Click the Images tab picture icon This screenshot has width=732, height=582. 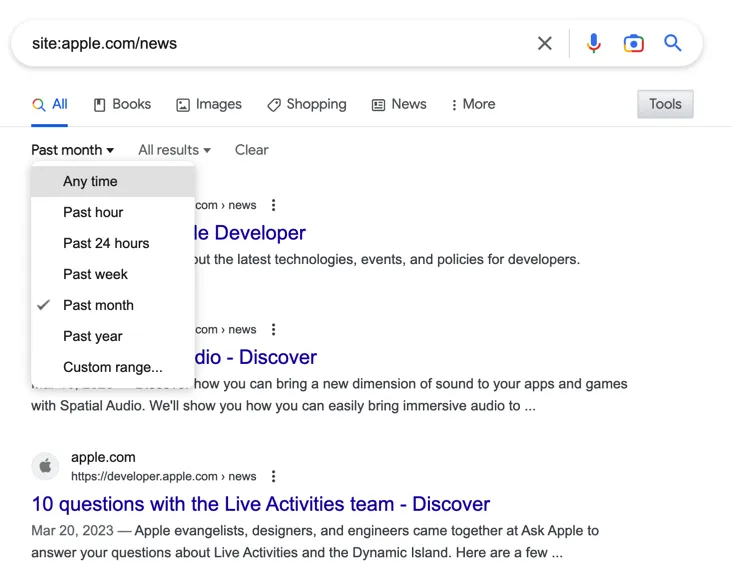pyautogui.click(x=183, y=105)
